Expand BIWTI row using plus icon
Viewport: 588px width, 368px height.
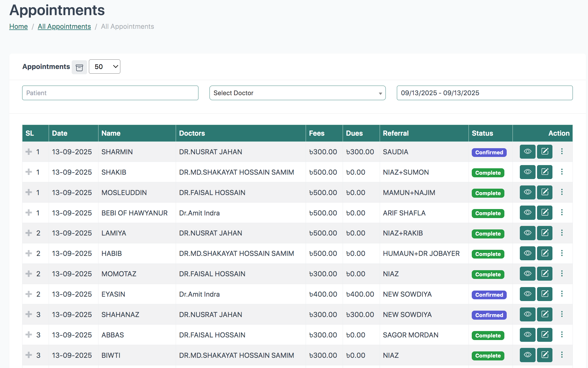point(29,355)
